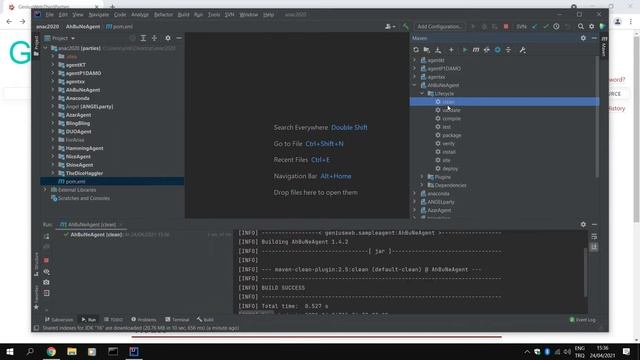Expand External Libraries in Project tree

45,190
